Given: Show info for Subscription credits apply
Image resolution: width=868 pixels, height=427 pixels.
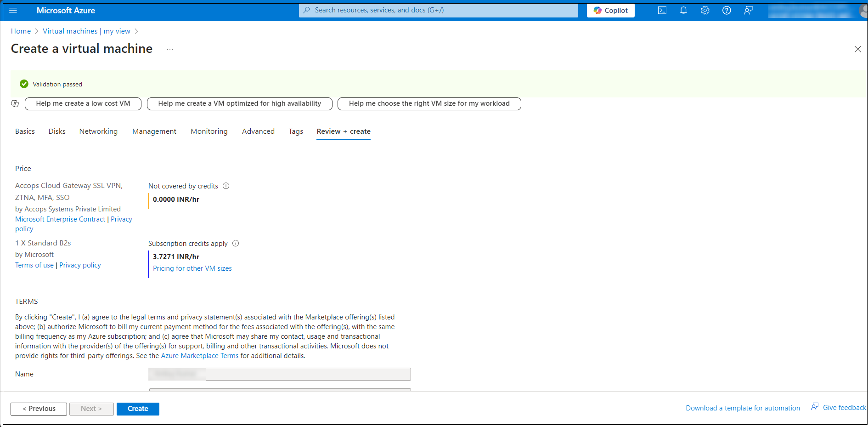Looking at the screenshot, I should point(236,244).
